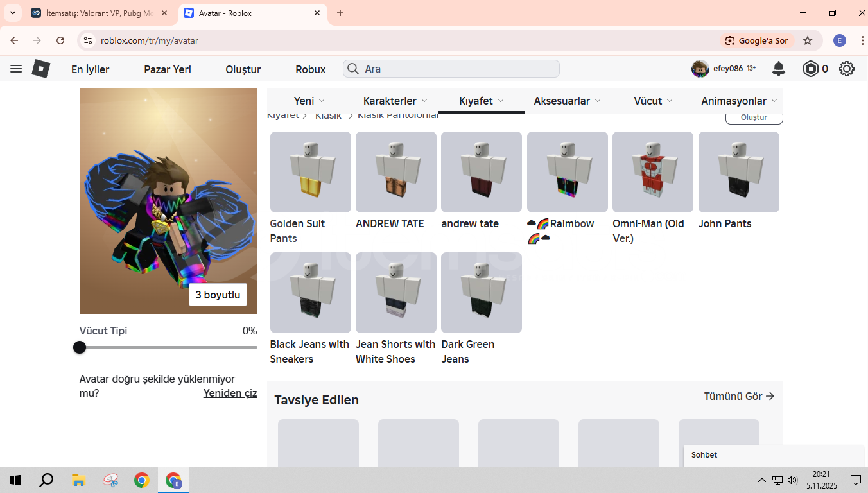
Task: Expand the Aksesuarlar dropdown menu
Action: 567,101
